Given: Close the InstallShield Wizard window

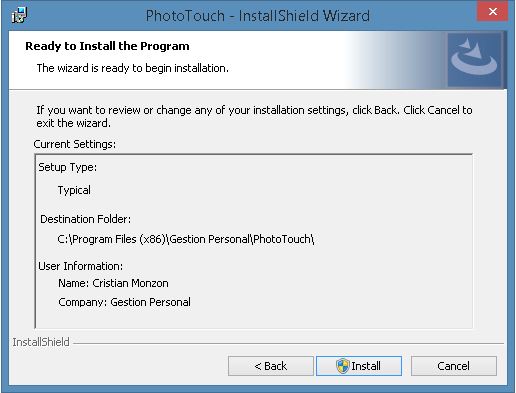Looking at the screenshot, I should [493, 12].
